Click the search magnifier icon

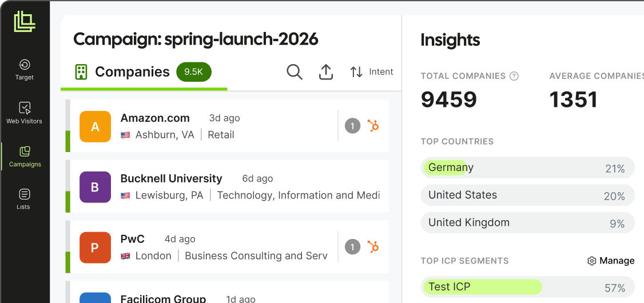[295, 72]
